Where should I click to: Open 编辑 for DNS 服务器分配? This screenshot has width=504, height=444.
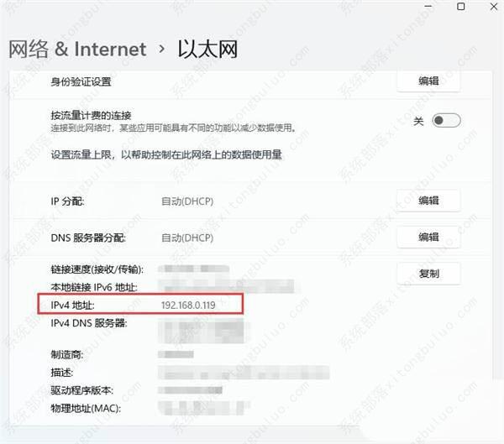click(428, 238)
